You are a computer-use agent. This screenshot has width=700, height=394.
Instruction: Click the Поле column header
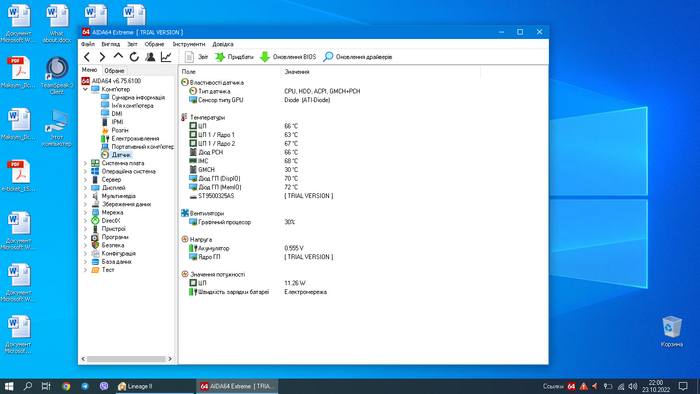click(x=230, y=71)
